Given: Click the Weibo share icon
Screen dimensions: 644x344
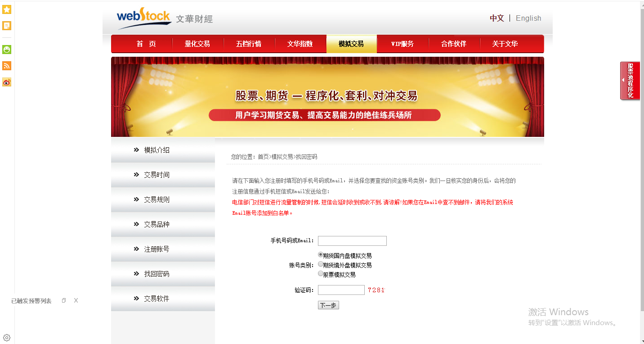Looking at the screenshot, I should click(x=7, y=82).
